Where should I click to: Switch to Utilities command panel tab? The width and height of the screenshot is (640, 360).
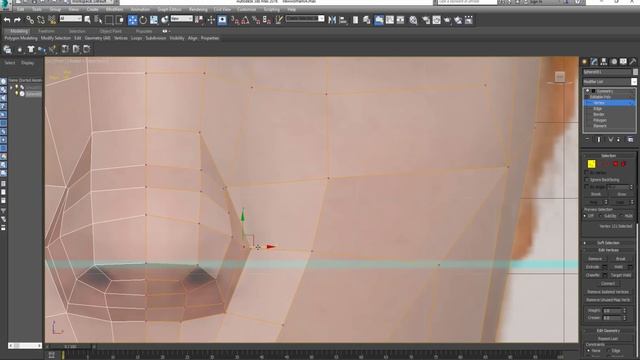tap(633, 62)
